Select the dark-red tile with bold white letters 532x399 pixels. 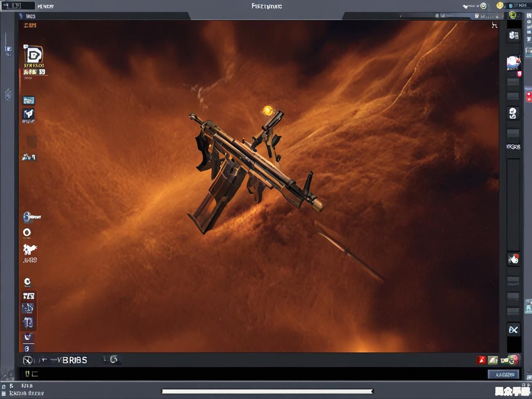pos(29,296)
